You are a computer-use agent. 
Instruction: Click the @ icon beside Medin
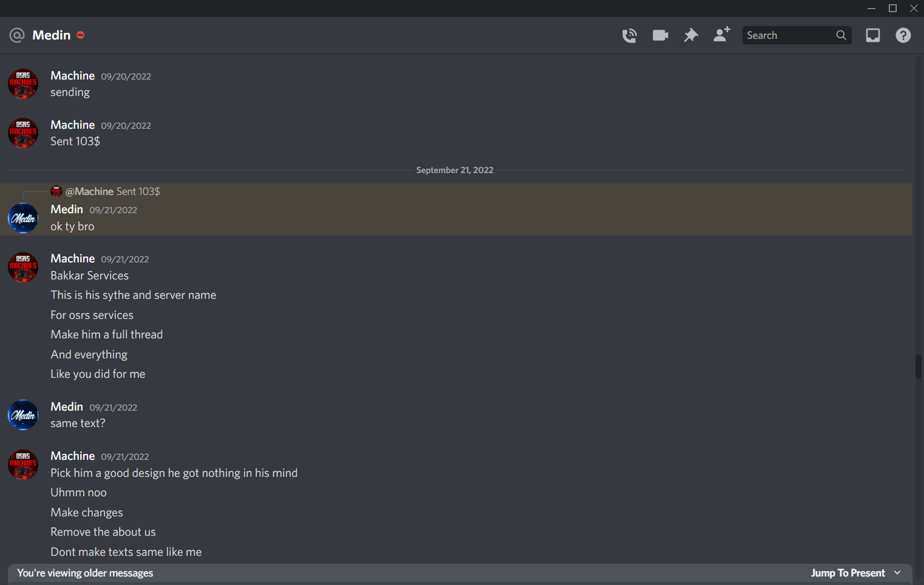pos(17,35)
